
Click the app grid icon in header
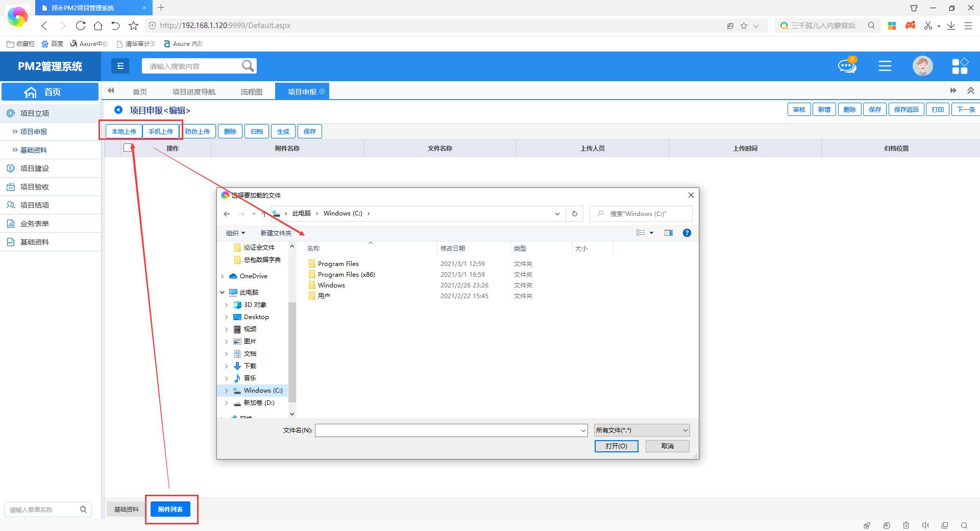tap(960, 66)
